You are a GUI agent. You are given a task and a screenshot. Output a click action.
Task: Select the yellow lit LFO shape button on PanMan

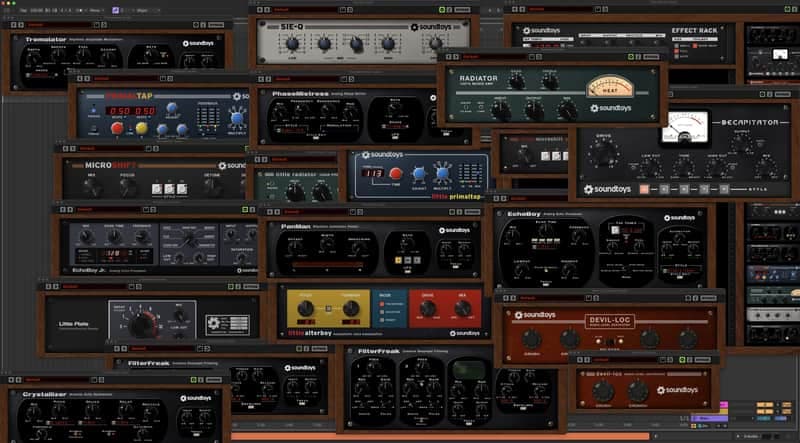pyautogui.click(x=398, y=260)
